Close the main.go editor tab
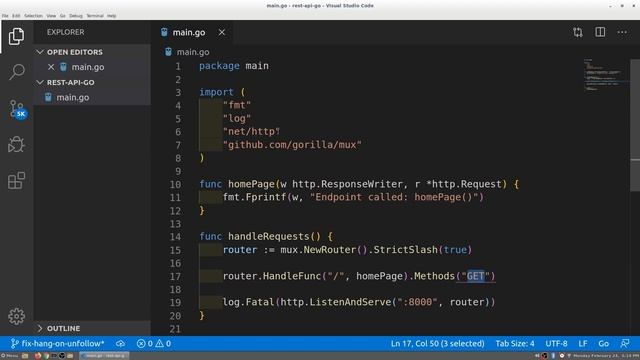The image size is (640, 360). [222, 32]
